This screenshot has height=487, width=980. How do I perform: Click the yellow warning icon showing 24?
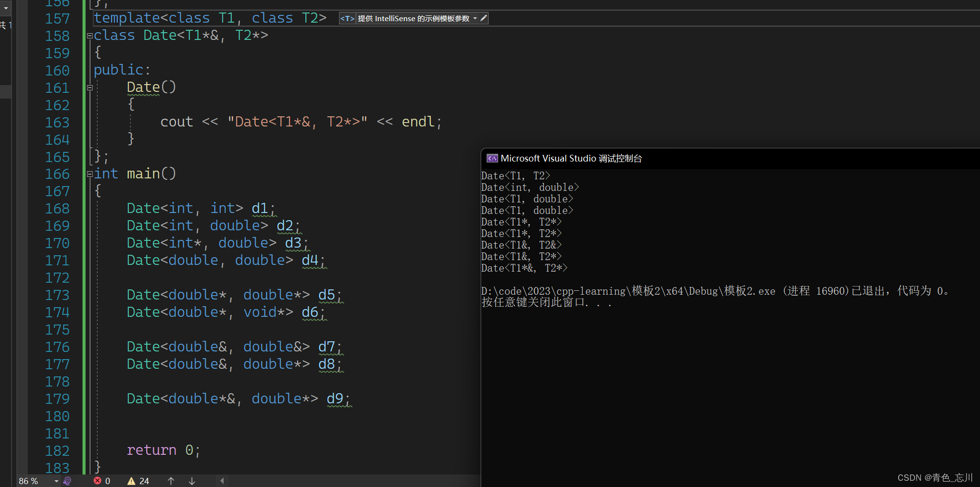pos(131,481)
